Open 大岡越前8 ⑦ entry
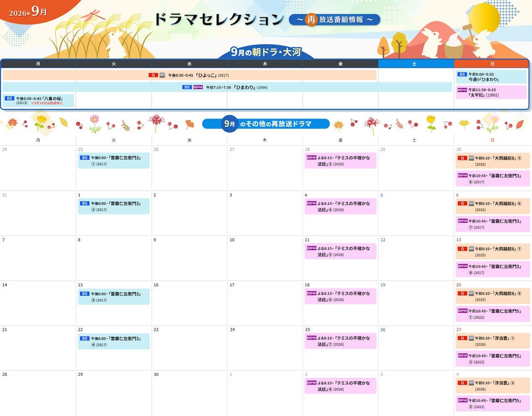This screenshot has height=416, width=532. (493, 252)
